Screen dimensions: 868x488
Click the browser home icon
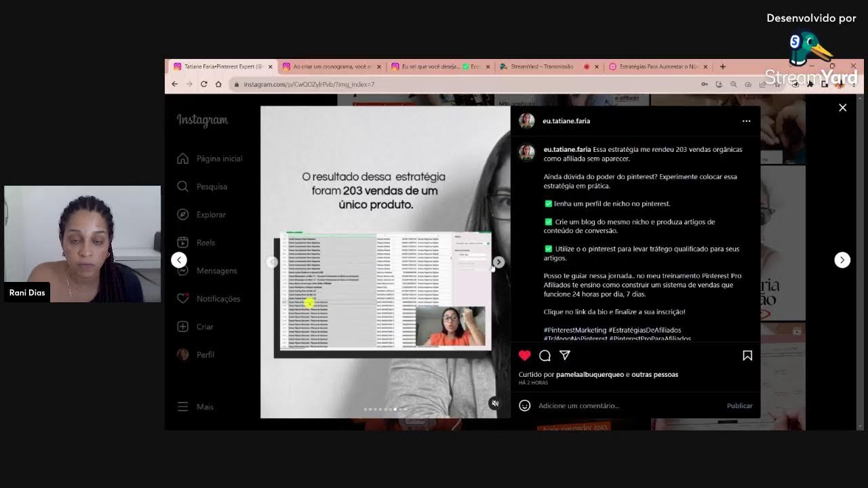[218, 84]
